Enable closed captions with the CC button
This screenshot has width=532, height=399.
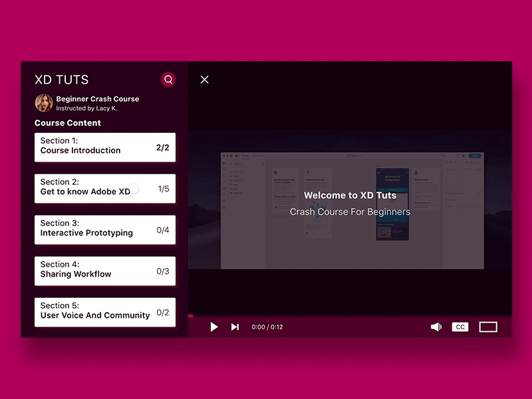click(x=460, y=327)
